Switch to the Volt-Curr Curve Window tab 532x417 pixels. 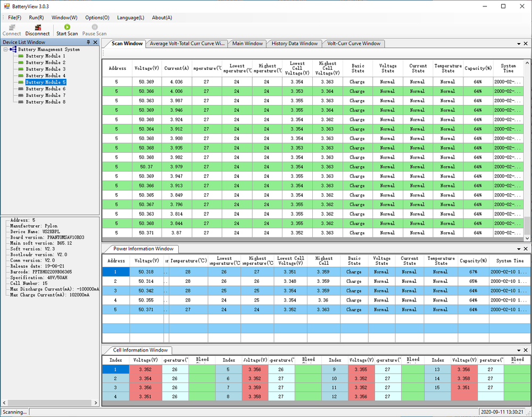point(354,44)
